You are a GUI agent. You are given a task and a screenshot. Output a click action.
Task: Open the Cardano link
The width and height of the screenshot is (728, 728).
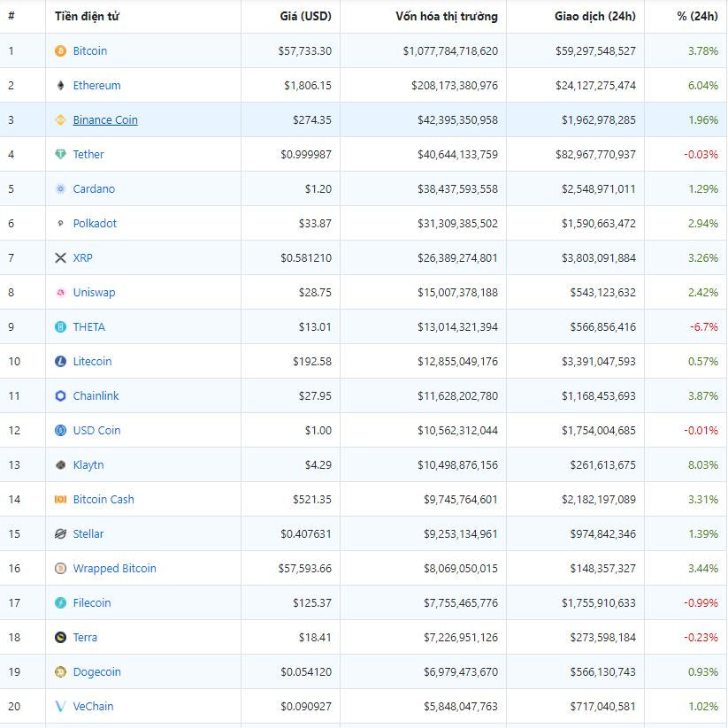[x=94, y=189]
